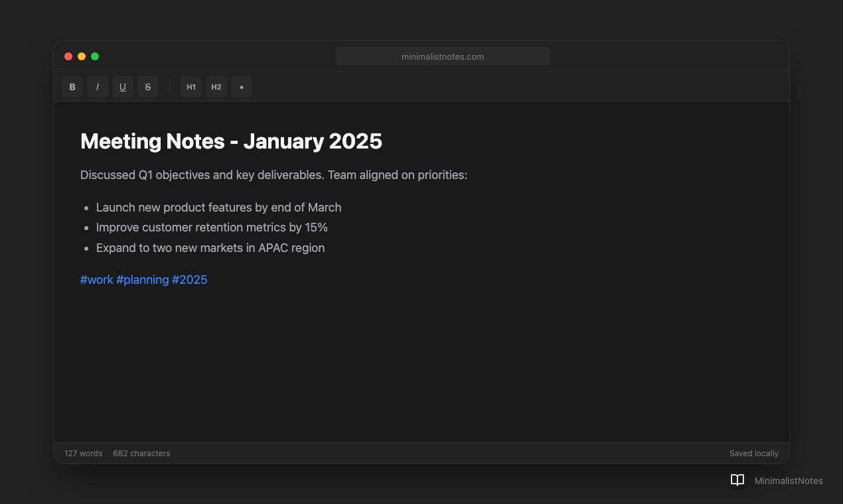
Task: Click the green window zoom button
Action: tap(95, 56)
